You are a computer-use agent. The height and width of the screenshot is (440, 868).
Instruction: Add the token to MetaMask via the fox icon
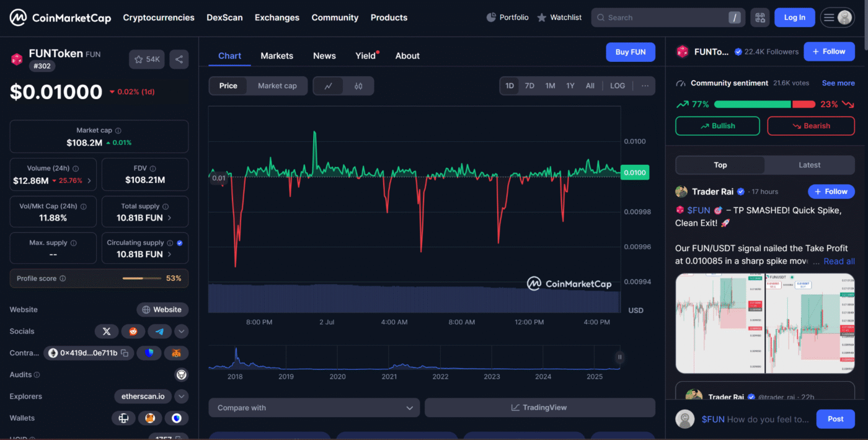[x=177, y=353]
